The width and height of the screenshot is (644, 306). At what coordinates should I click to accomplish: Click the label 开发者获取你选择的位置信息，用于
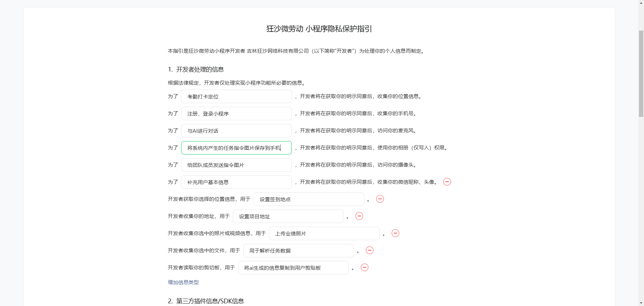coord(209,199)
